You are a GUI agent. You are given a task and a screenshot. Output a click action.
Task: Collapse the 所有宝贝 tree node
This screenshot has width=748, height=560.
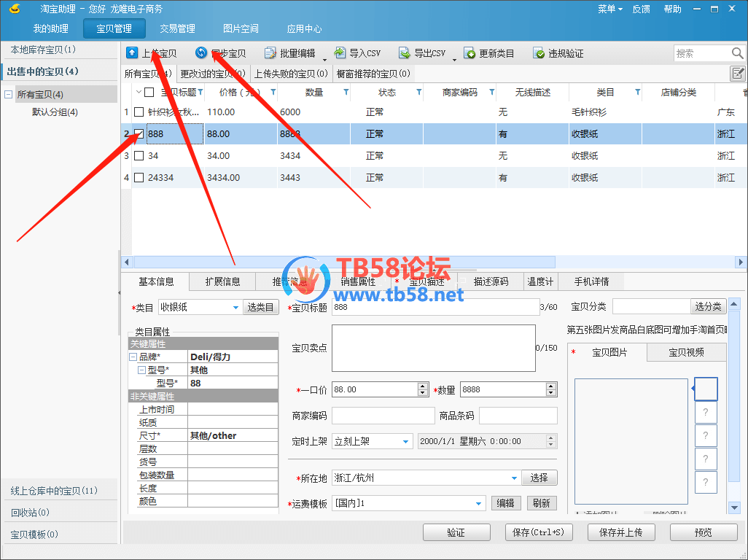coord(8,95)
